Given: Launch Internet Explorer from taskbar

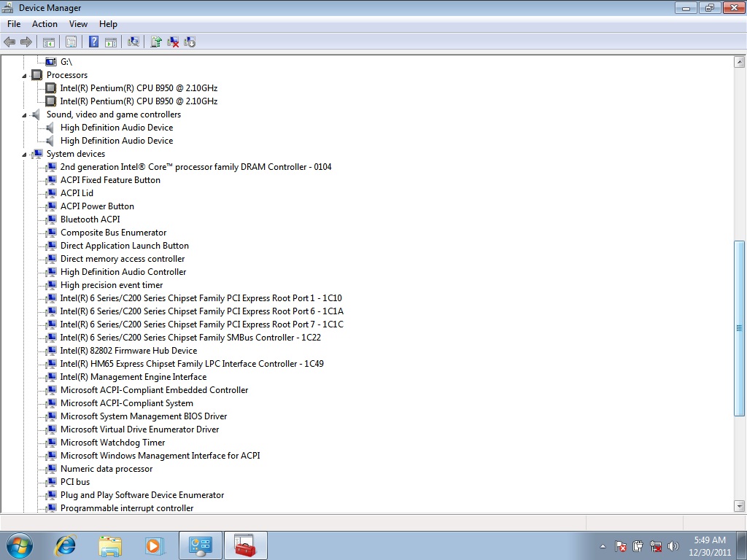Looking at the screenshot, I should pos(65,545).
